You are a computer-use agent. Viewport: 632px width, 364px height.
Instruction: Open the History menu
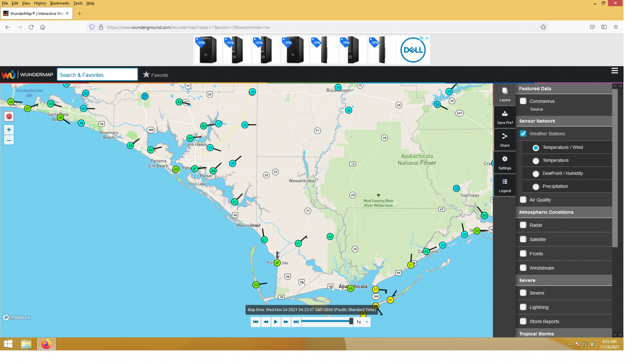point(40,3)
